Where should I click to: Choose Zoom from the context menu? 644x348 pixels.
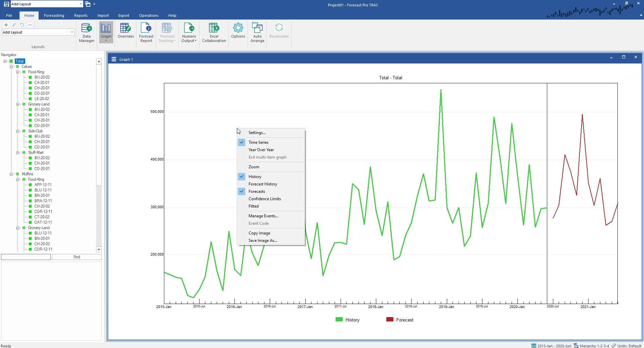[271, 167]
